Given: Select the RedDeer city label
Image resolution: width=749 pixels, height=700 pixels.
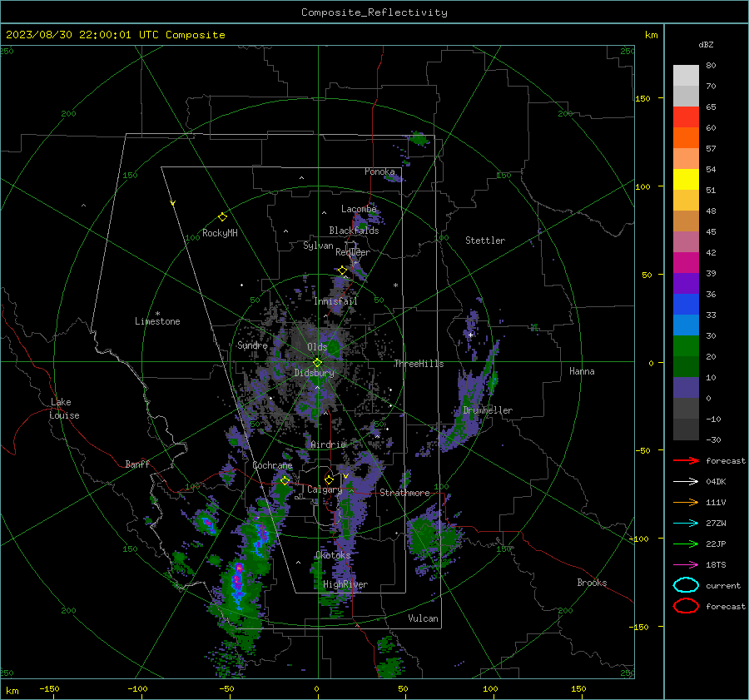Looking at the screenshot, I should (353, 252).
